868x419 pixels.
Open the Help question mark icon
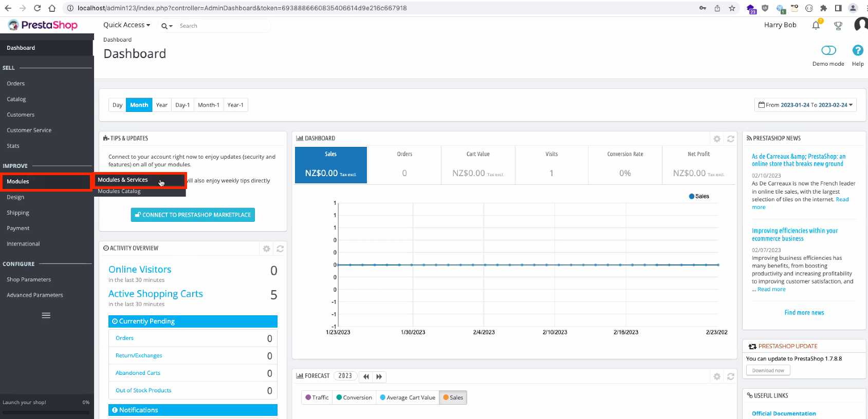click(x=858, y=50)
